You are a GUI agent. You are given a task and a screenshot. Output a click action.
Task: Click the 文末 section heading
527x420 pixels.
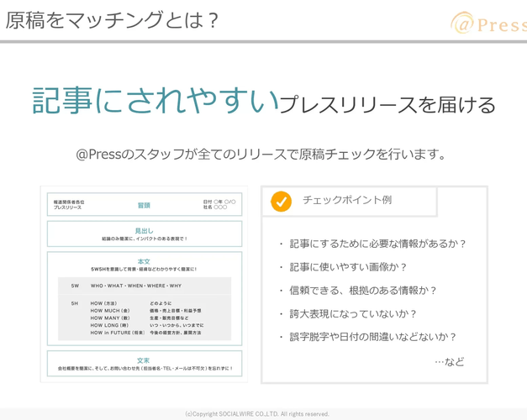coord(144,360)
